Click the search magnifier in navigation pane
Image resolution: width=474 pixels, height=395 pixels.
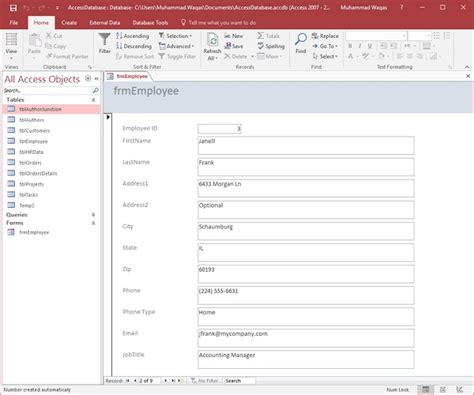[x=95, y=90]
